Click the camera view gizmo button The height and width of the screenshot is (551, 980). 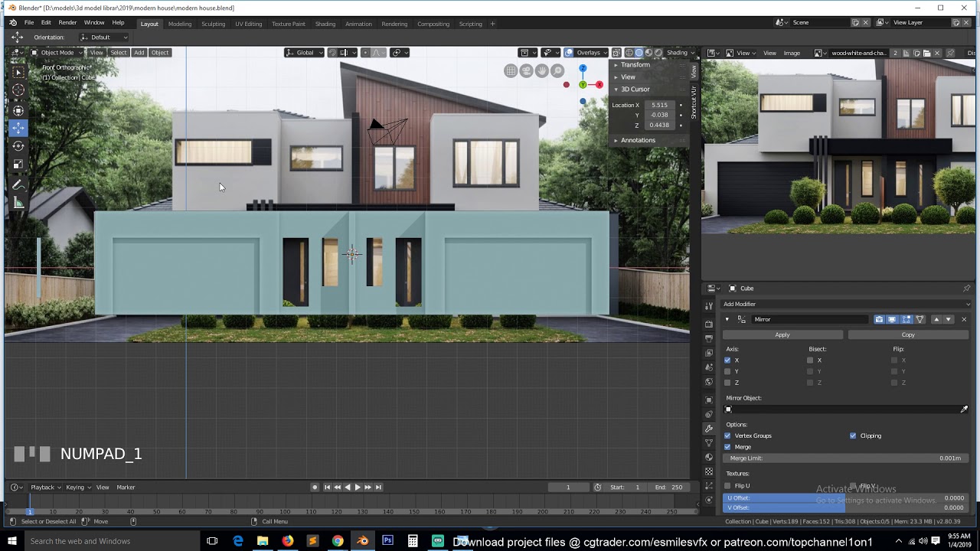(527, 71)
